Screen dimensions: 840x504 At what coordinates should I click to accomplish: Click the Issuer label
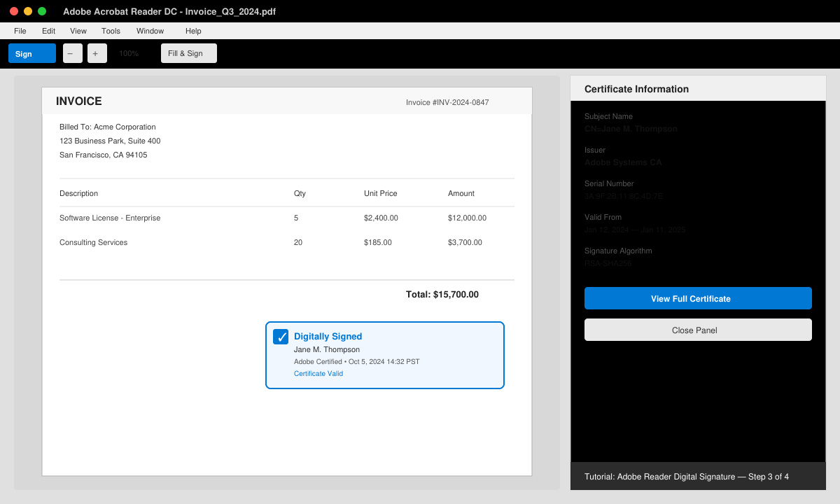click(595, 150)
